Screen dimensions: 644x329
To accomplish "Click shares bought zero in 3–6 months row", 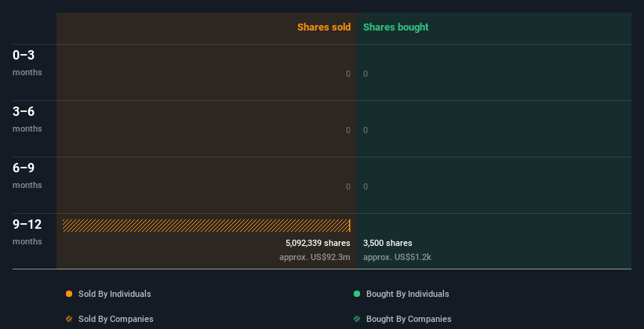I will (366, 131).
